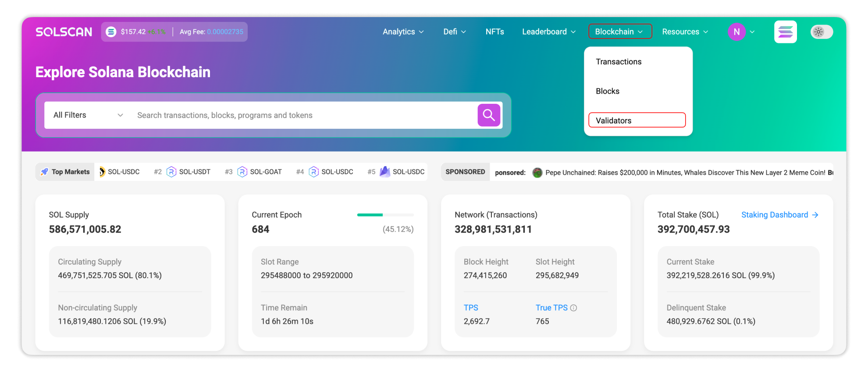Expand the Leaderboard dropdown
Viewport: 868px width, 372px height.
[x=549, y=32]
